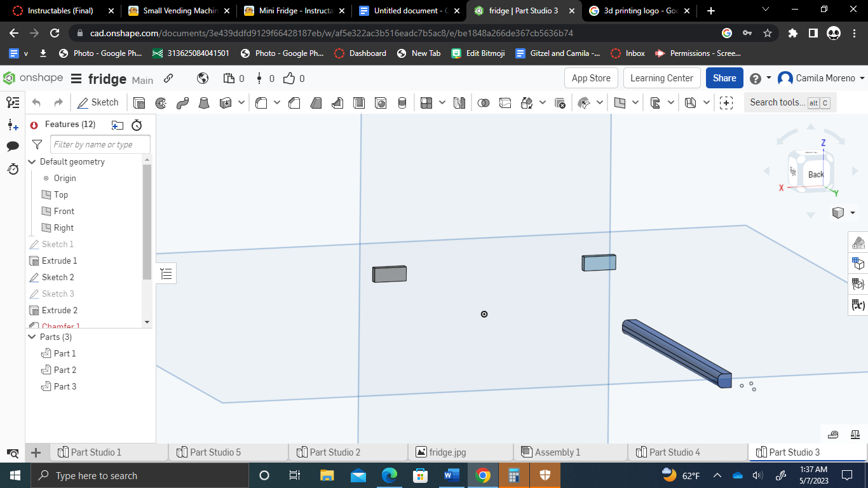Suppress the Extrude 1 feature
Screen dimensions: 868x488
point(60,261)
